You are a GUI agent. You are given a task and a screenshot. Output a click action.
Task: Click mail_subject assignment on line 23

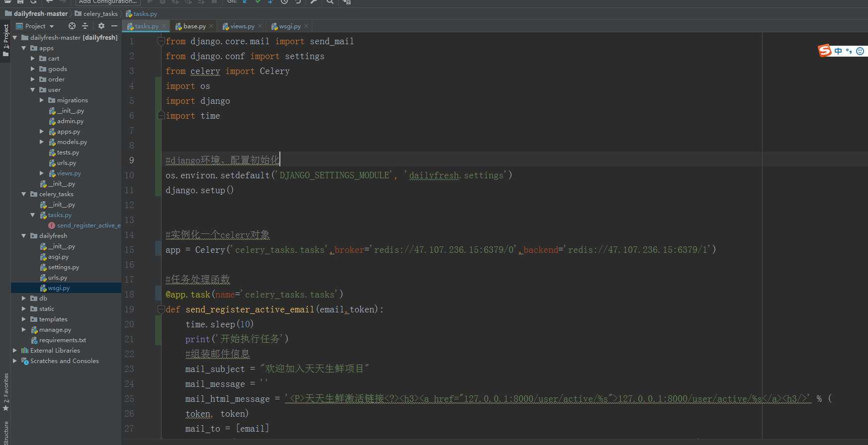pyautogui.click(x=277, y=369)
